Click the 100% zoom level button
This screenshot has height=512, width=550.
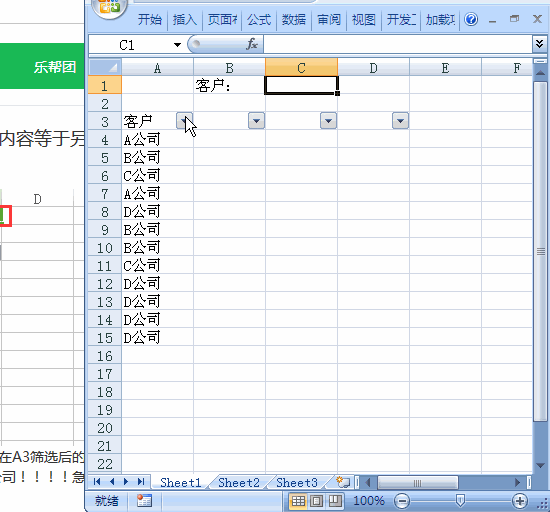(369, 501)
